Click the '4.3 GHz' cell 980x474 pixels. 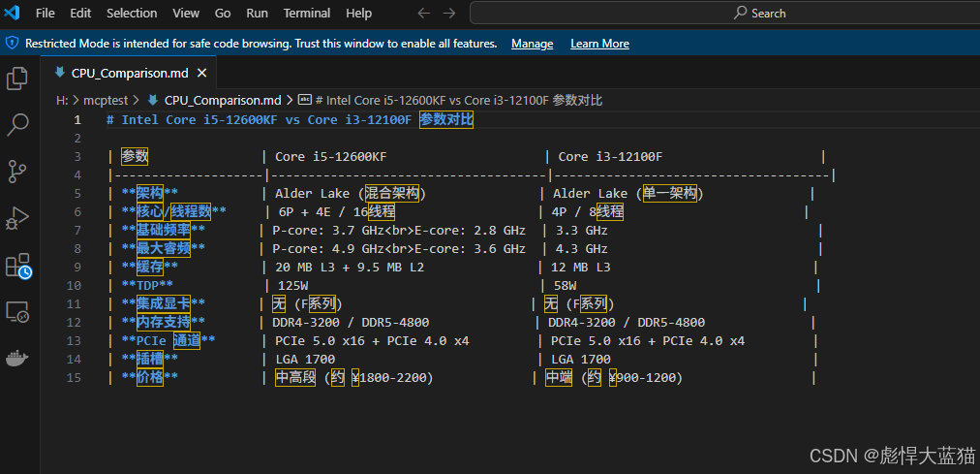[582, 249]
